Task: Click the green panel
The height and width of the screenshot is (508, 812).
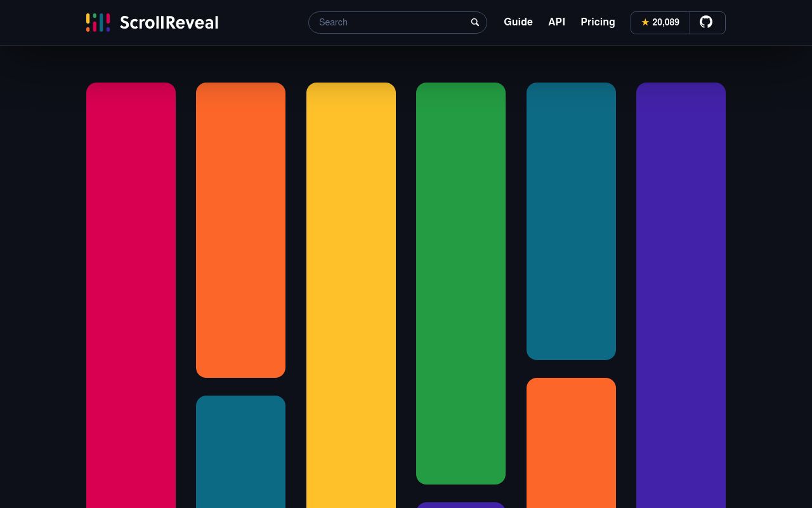Action: pos(461,283)
